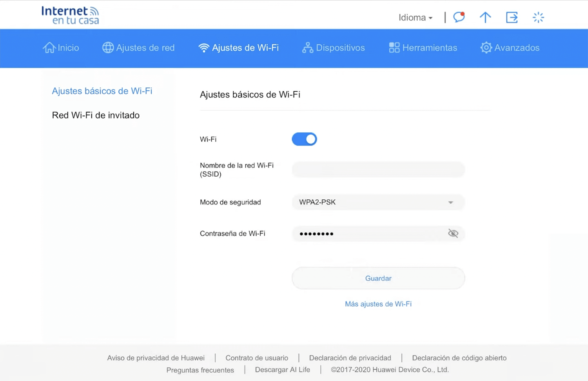This screenshot has width=588, height=381.
Task: Click the Wi-Fi network name SSID field
Action: (378, 170)
